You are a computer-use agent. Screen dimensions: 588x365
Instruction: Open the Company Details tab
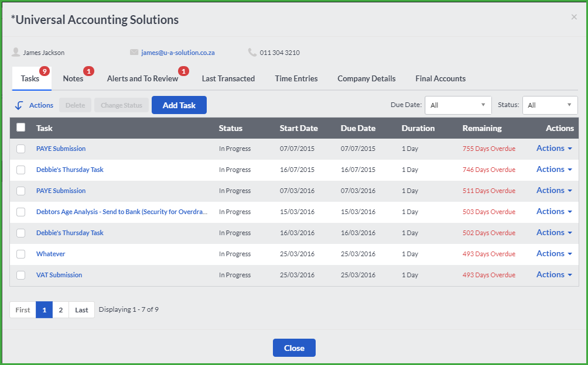point(367,78)
